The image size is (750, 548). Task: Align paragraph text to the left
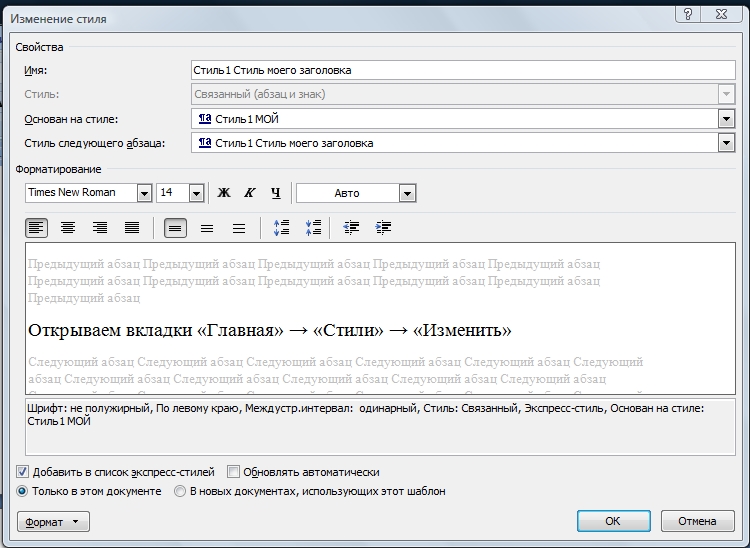pyautogui.click(x=36, y=228)
